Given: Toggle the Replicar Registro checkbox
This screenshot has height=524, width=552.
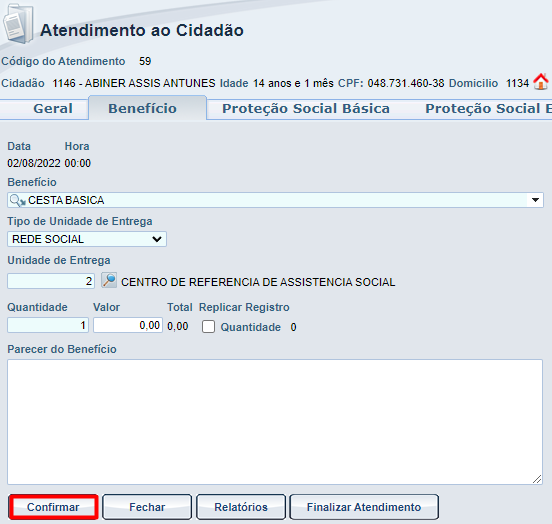Looking at the screenshot, I should click(x=208, y=326).
